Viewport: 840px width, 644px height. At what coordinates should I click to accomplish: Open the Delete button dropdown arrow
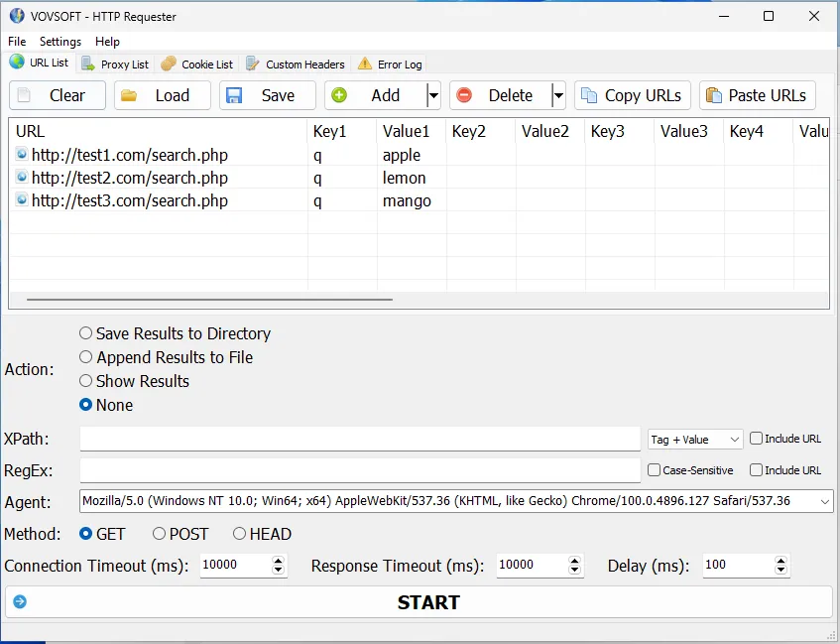pos(558,95)
